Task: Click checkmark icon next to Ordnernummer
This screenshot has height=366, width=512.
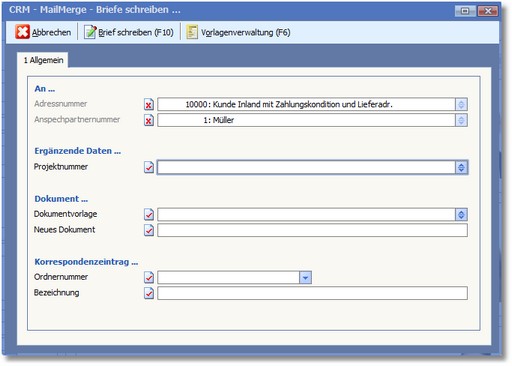Action: [x=149, y=277]
